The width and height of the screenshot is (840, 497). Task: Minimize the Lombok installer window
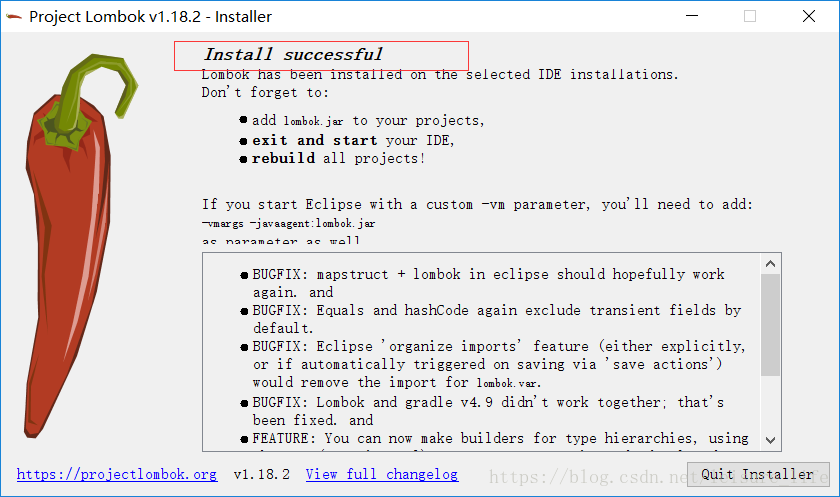(x=692, y=16)
